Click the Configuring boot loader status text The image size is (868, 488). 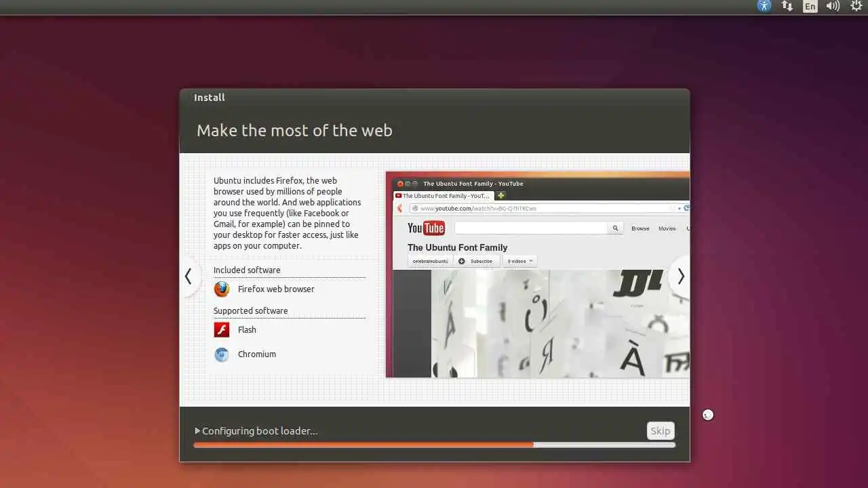[260, 431]
